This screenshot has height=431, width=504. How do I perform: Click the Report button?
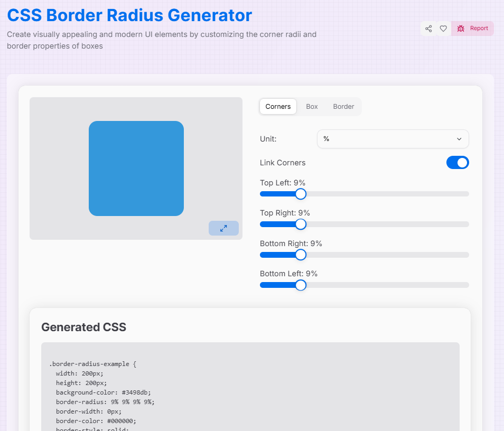(472, 29)
